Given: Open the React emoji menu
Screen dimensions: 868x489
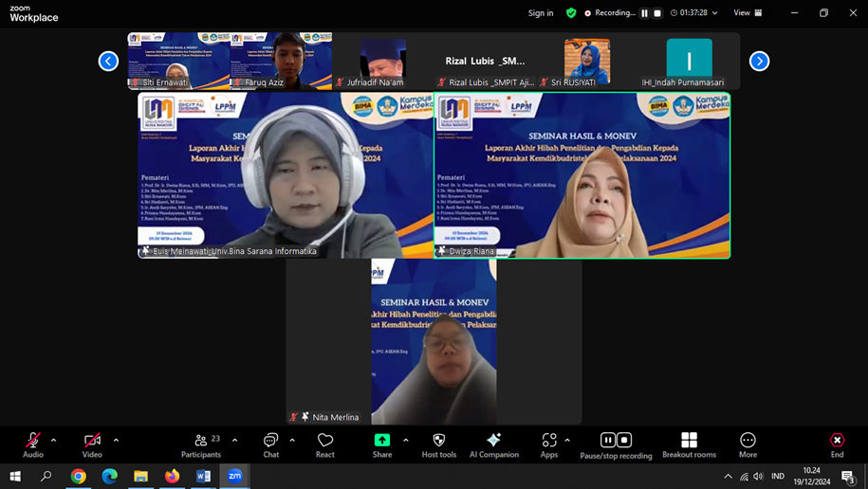Looking at the screenshot, I should [325, 444].
